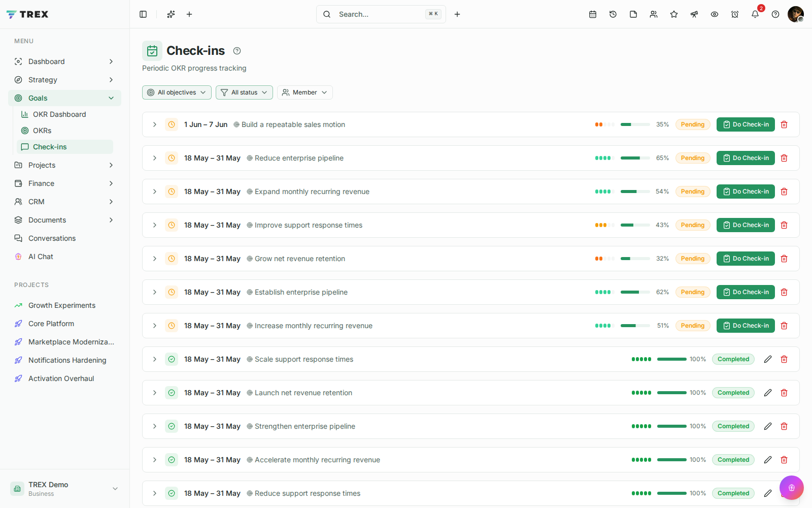The image size is (812, 508).
Task: Toggle the sidebar panel icon
Action: pyautogui.click(x=143, y=14)
